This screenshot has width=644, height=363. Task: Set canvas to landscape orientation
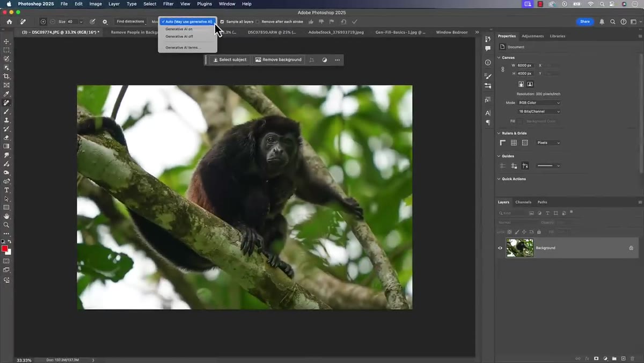530,84
